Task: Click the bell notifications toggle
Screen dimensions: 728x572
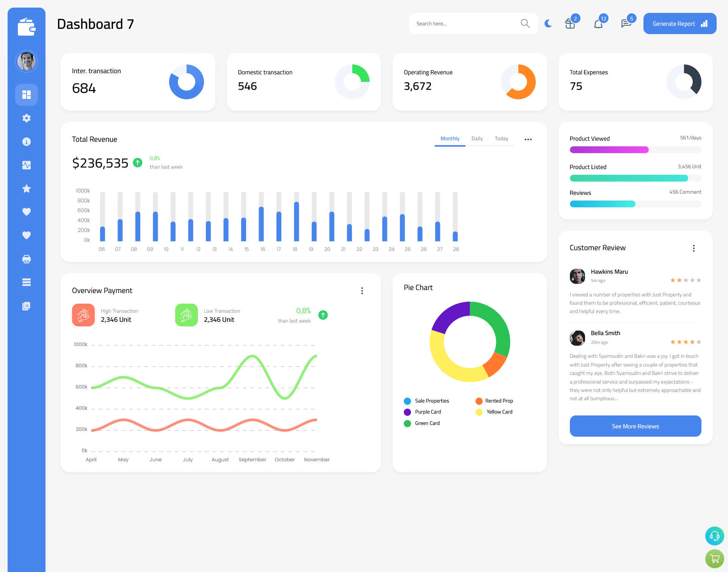Action: [599, 24]
